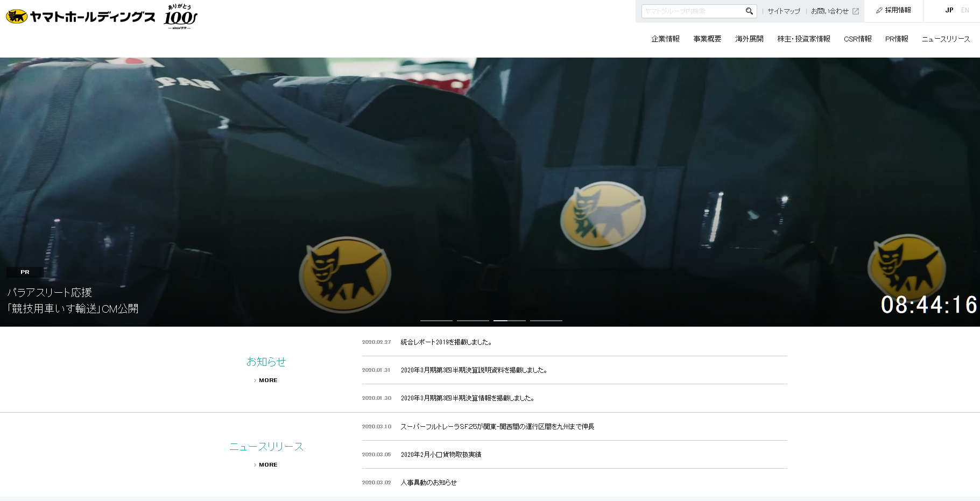Click the Yamato black cat logo
The image size is (980, 501).
pyautogui.click(x=17, y=16)
